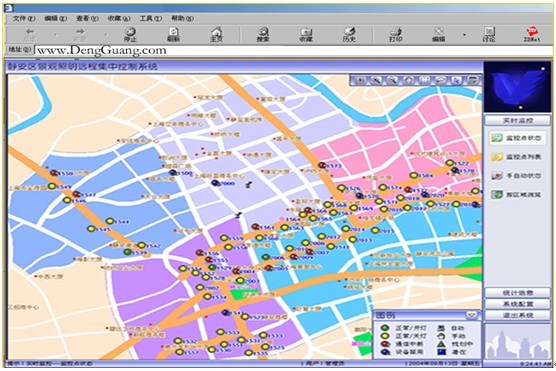Open Search (搜索) from the browser toolbar

point(263,35)
